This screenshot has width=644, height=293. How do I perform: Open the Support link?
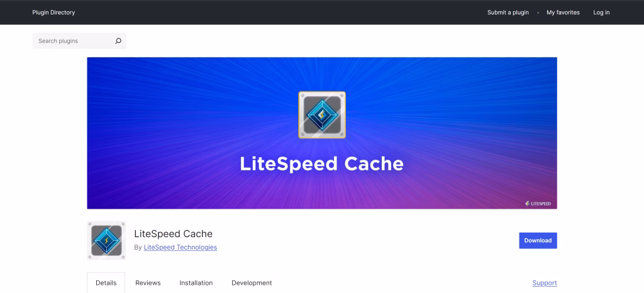point(545,283)
